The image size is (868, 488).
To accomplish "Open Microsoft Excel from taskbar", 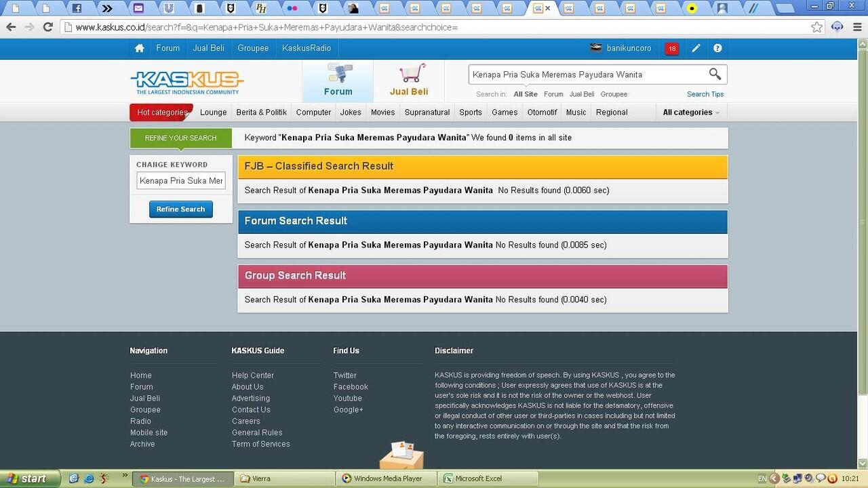I will point(488,479).
